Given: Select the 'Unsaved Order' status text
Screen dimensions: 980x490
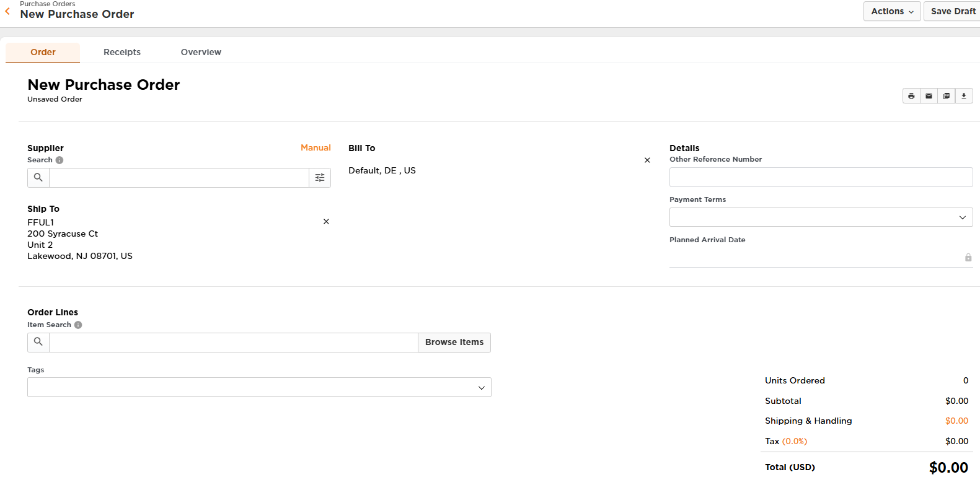Looking at the screenshot, I should click(x=55, y=99).
